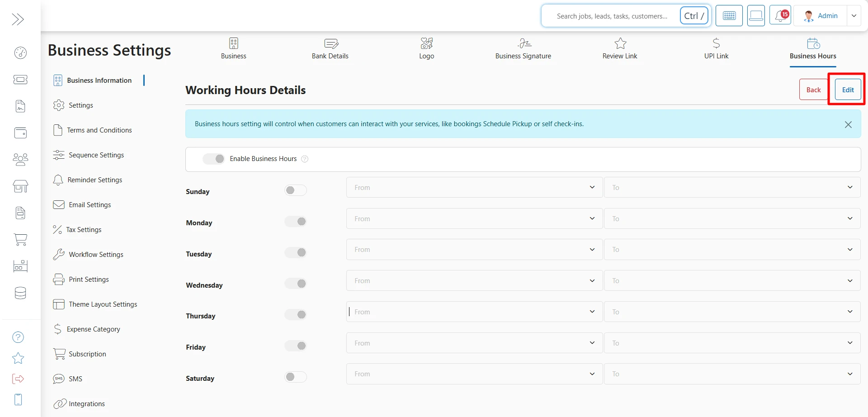Click the Back button
Image resolution: width=868 pixels, height=417 pixels.
813,89
